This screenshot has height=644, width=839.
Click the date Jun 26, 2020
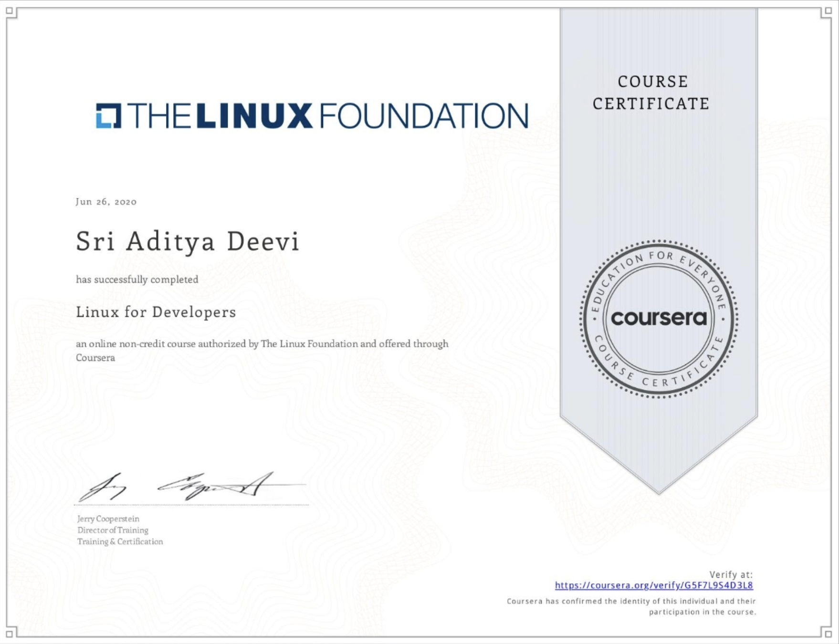coord(106,202)
